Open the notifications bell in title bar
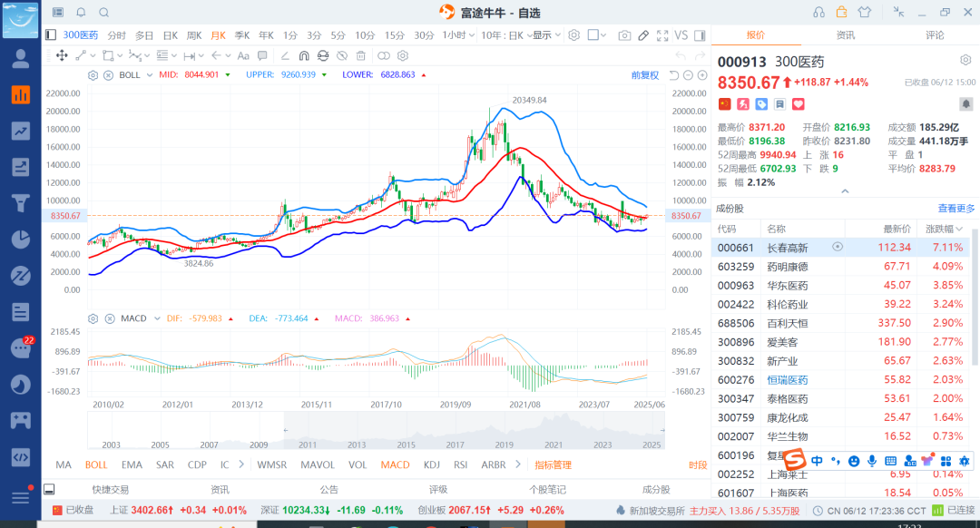The height and width of the screenshot is (528, 980). (x=82, y=13)
